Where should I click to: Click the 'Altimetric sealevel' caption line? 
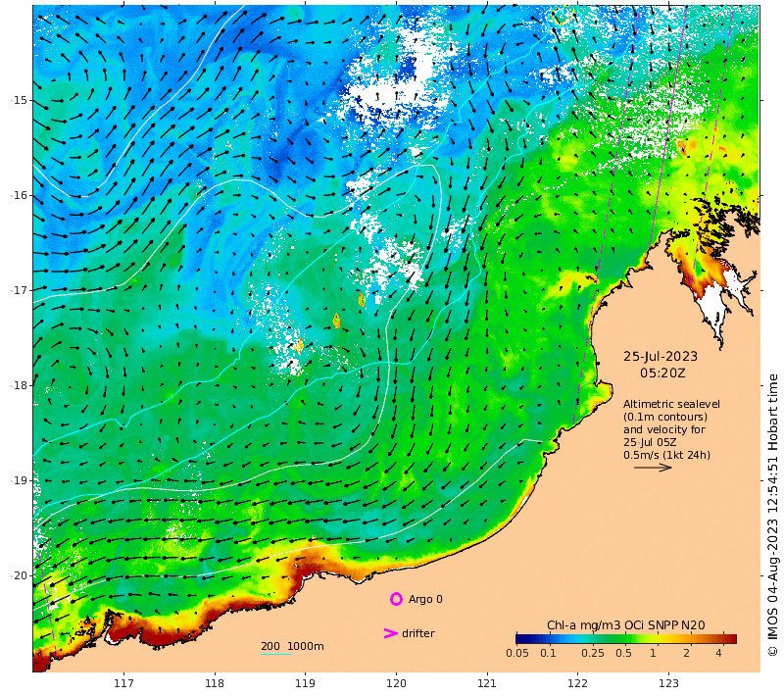pyautogui.click(x=671, y=404)
